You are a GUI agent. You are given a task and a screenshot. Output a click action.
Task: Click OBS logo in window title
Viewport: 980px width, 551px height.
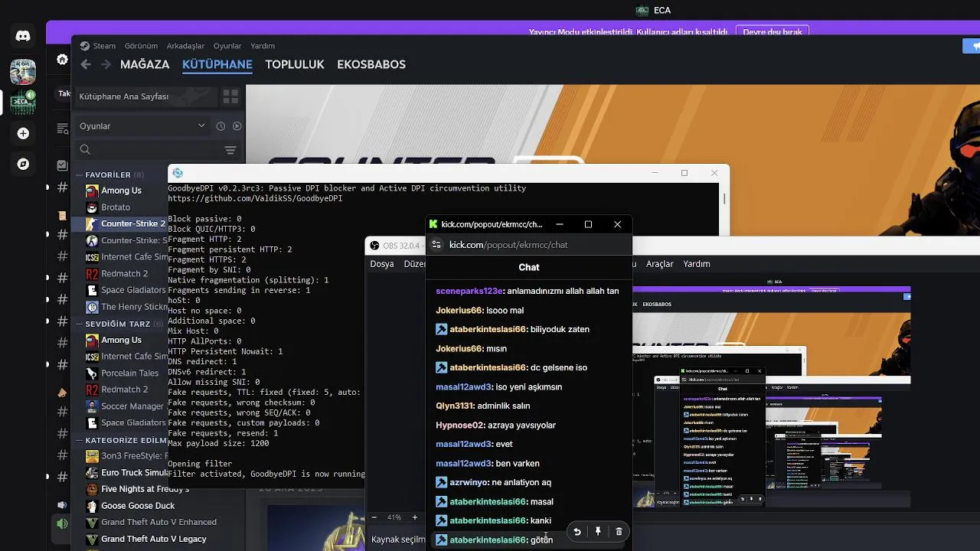pyautogui.click(x=374, y=246)
